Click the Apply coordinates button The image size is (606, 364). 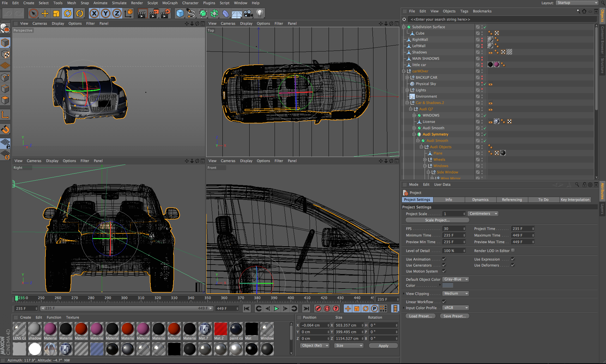tap(383, 346)
